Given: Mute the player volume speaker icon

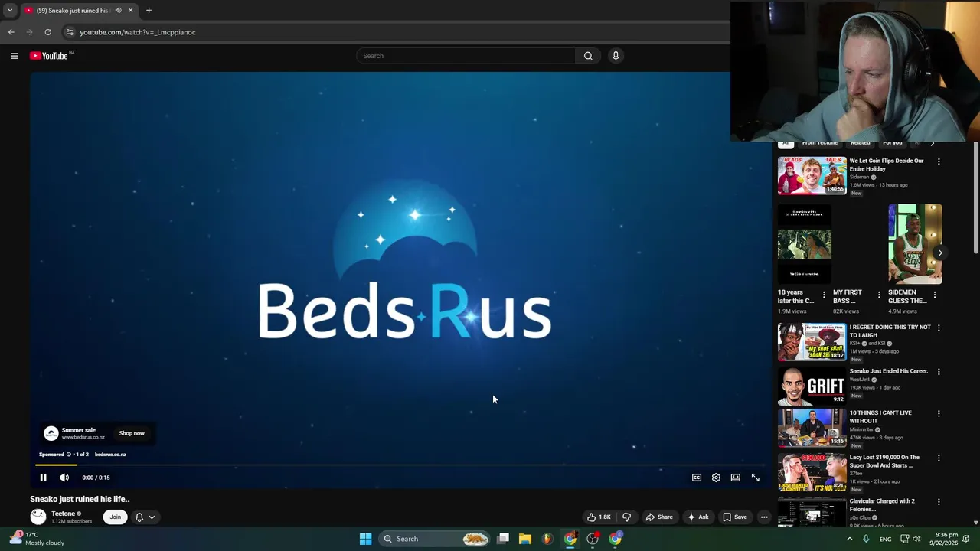Looking at the screenshot, I should click(64, 478).
